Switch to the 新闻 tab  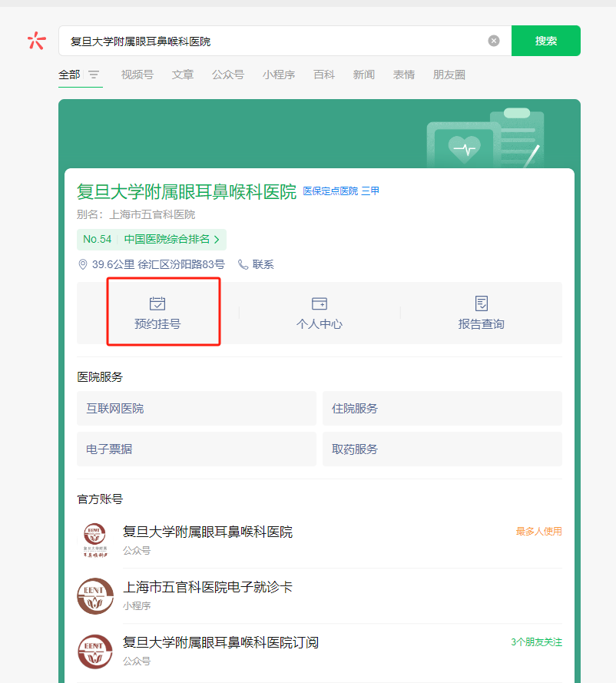tap(364, 75)
